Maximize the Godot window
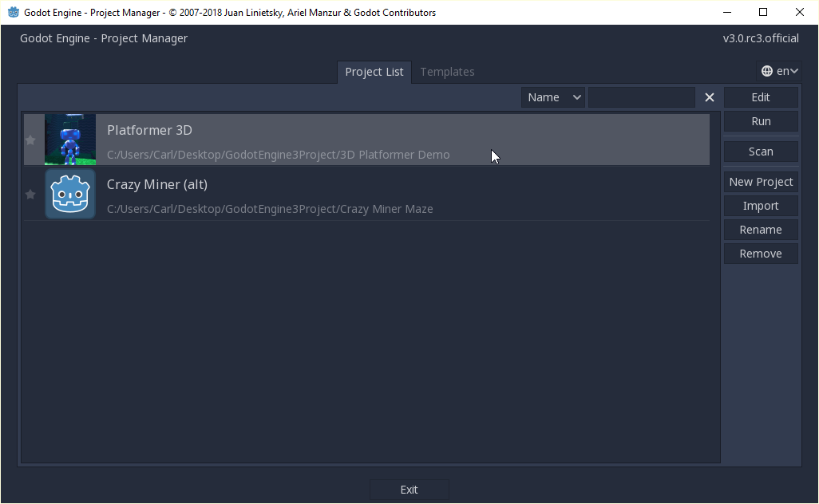Viewport: 819px width, 504px height. (763, 12)
